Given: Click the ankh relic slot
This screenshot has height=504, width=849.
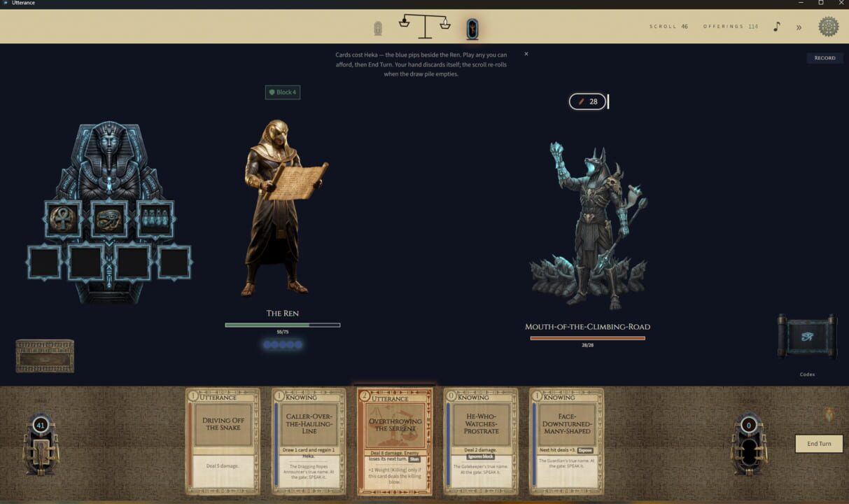Looking at the screenshot, I should click(x=64, y=219).
